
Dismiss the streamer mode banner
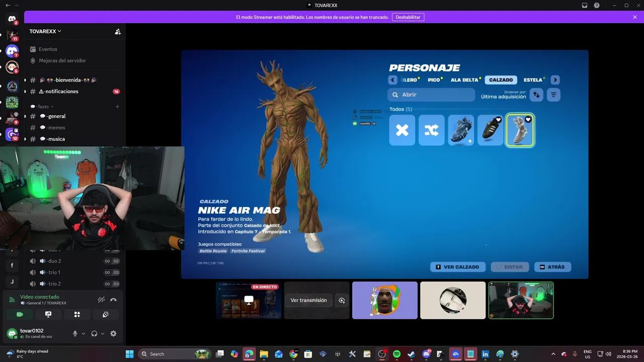click(635, 17)
